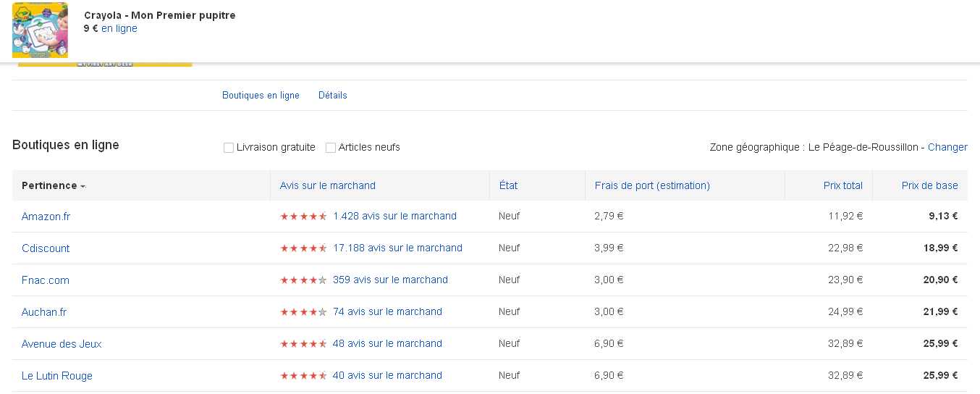Screen dimensions: 980x394
Task: Click Amazon.fr star rating icons
Action: pyautogui.click(x=303, y=217)
